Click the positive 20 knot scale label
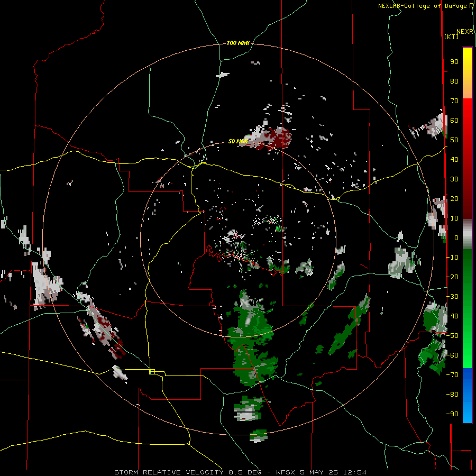This screenshot has height=476, width=476. [454, 199]
